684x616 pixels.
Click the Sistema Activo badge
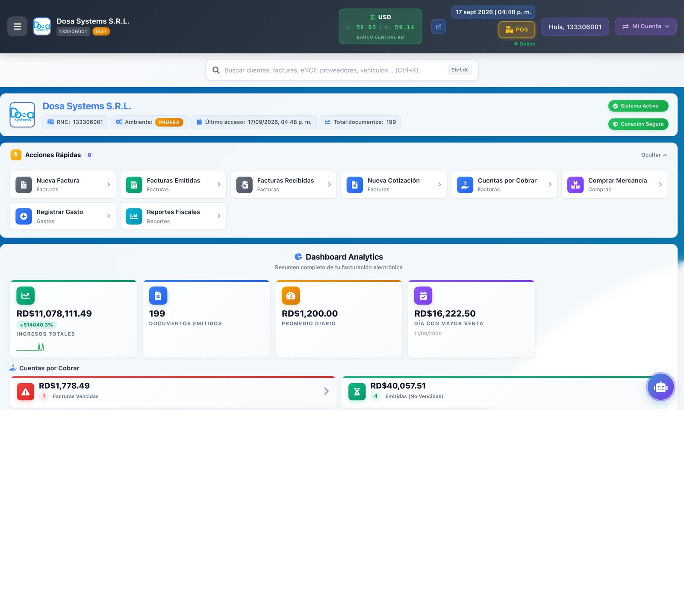click(x=638, y=106)
